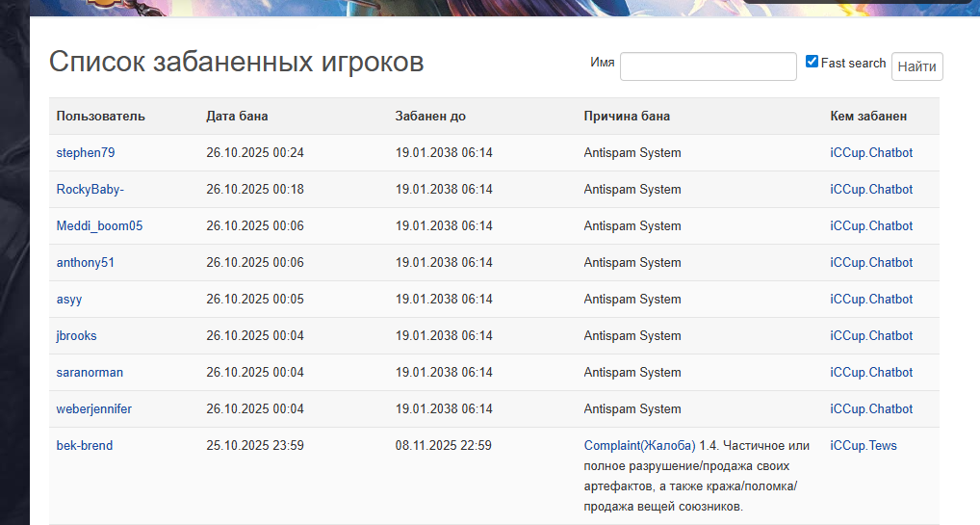Open the iCCup.Tews moderator link
The image size is (980, 525).
864,446
